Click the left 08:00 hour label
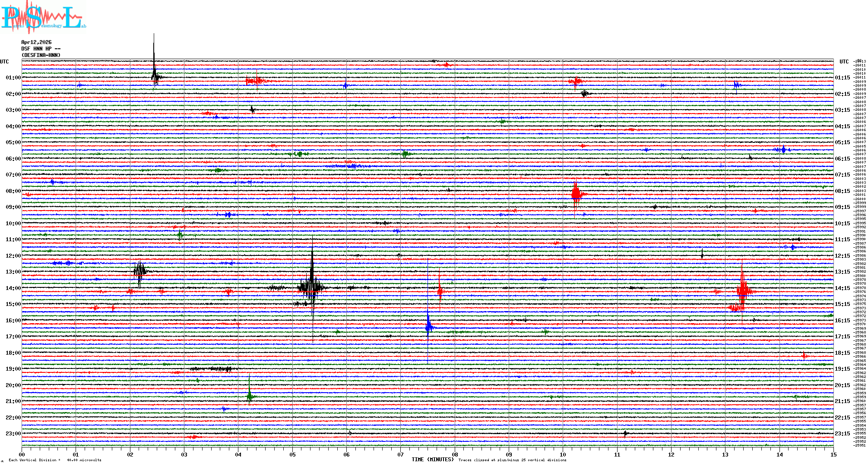Image resolution: width=868 pixels, height=466 pixels. 13,191
